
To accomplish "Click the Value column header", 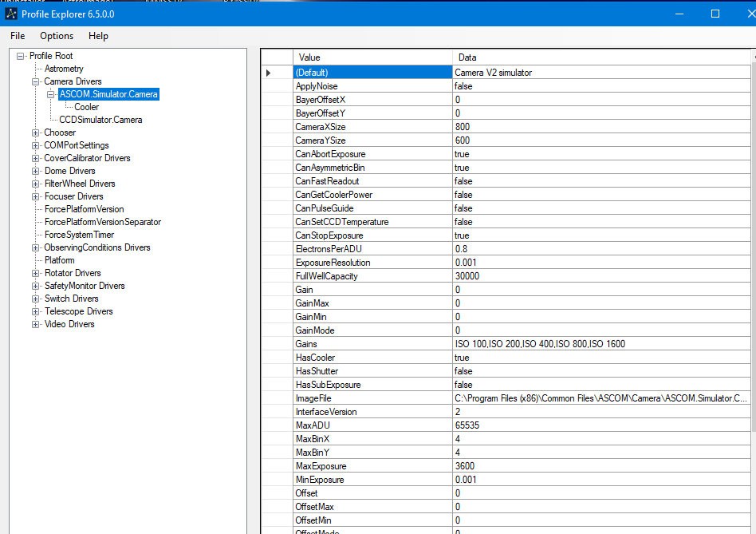I will click(x=372, y=57).
